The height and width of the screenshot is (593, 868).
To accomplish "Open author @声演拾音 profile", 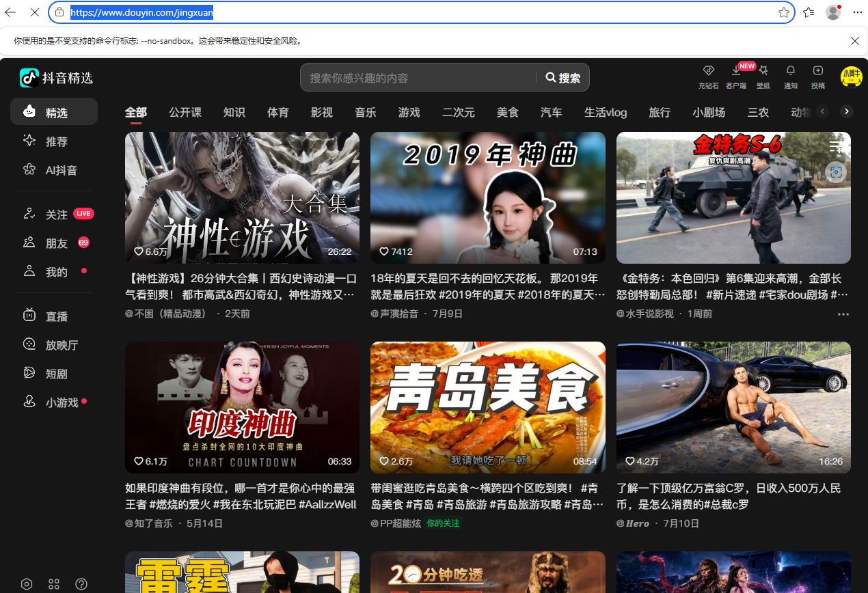I will (x=394, y=314).
